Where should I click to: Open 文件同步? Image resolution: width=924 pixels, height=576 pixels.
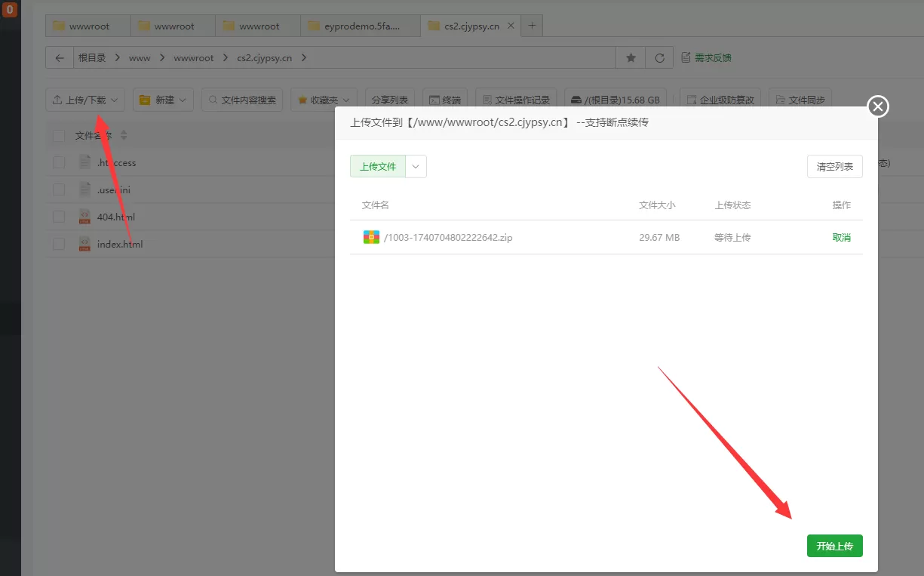pyautogui.click(x=800, y=100)
